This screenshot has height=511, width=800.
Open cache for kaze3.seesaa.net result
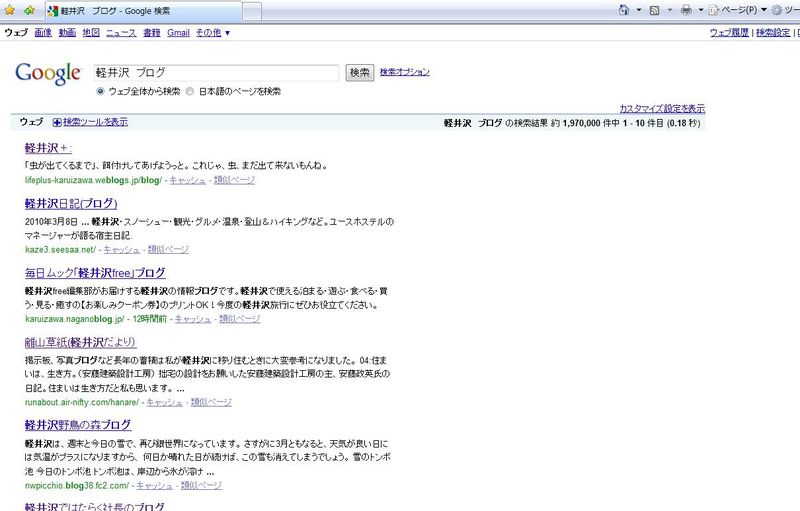pos(121,249)
